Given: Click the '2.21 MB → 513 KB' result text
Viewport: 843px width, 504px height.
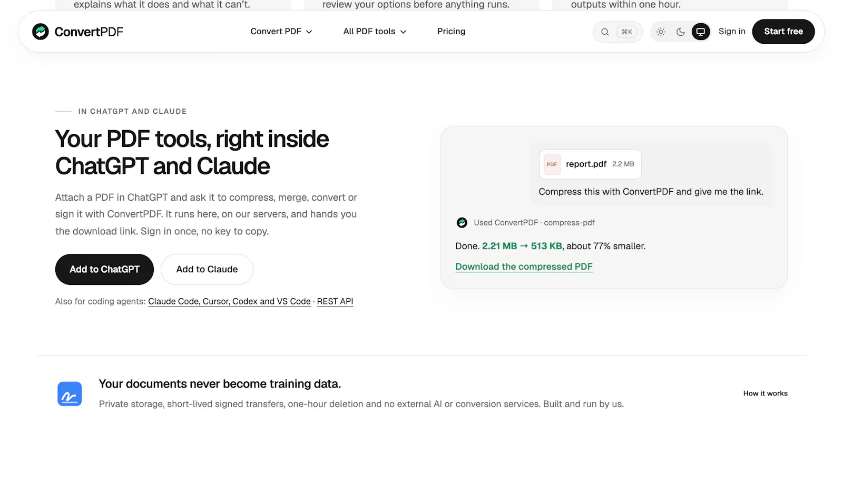Looking at the screenshot, I should 522,246.
